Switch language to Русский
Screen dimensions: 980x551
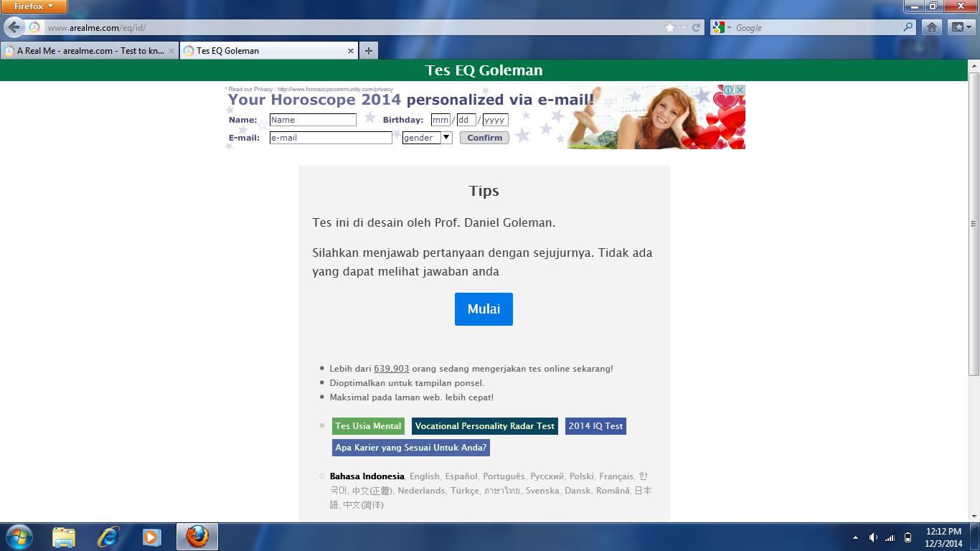[547, 476]
